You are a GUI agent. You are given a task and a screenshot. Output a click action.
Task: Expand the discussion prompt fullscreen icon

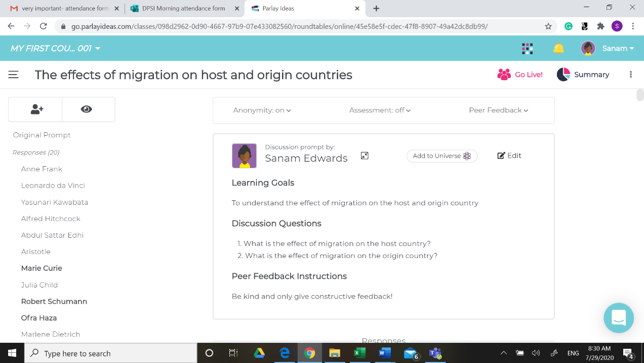(365, 156)
